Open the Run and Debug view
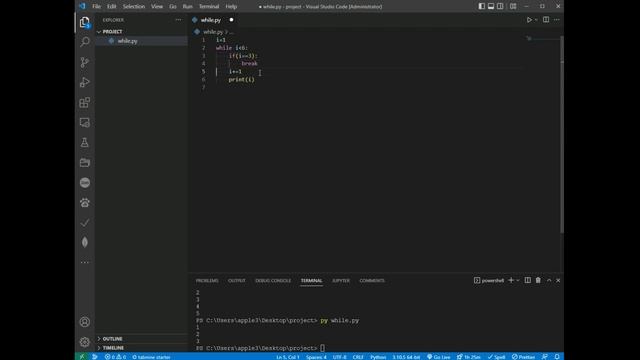The height and width of the screenshot is (360, 640). 84,82
